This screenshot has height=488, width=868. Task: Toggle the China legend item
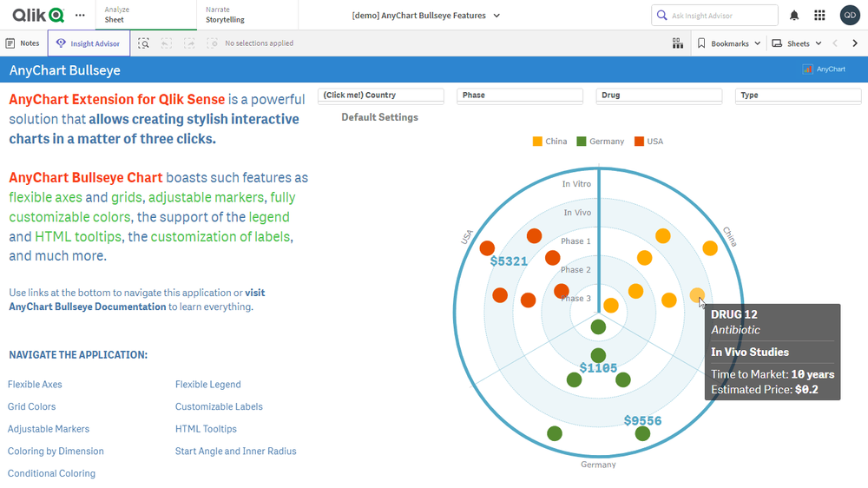(x=549, y=142)
